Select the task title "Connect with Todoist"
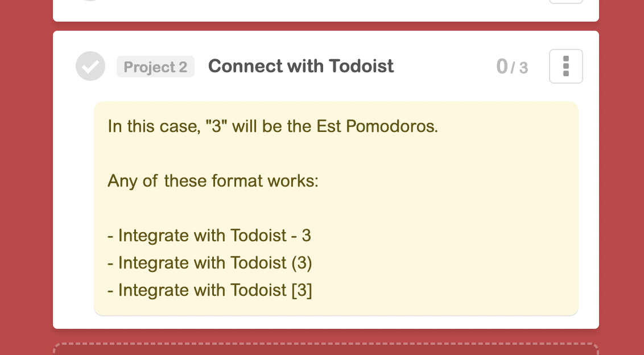This screenshot has width=644, height=355. pos(301,66)
